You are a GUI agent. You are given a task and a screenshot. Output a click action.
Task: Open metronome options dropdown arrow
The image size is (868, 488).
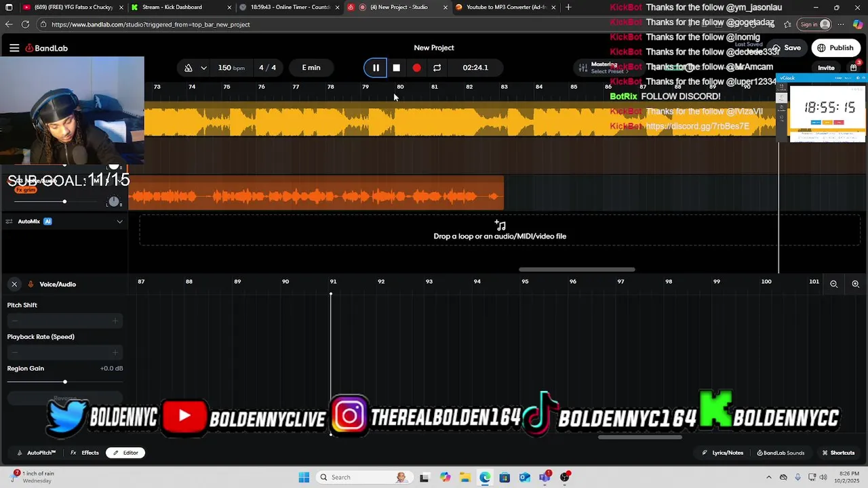(203, 68)
